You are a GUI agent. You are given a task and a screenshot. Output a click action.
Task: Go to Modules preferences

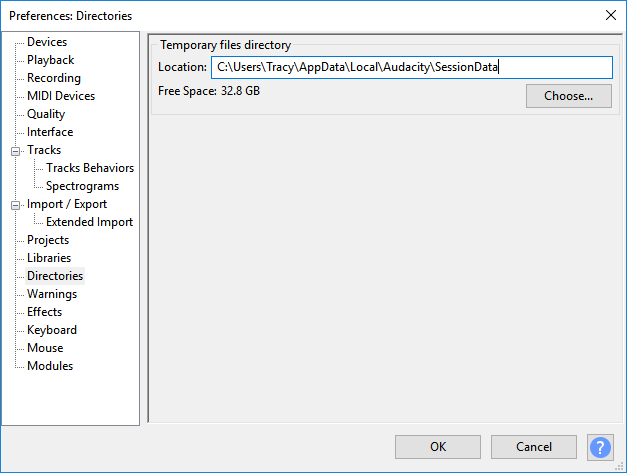click(x=50, y=366)
